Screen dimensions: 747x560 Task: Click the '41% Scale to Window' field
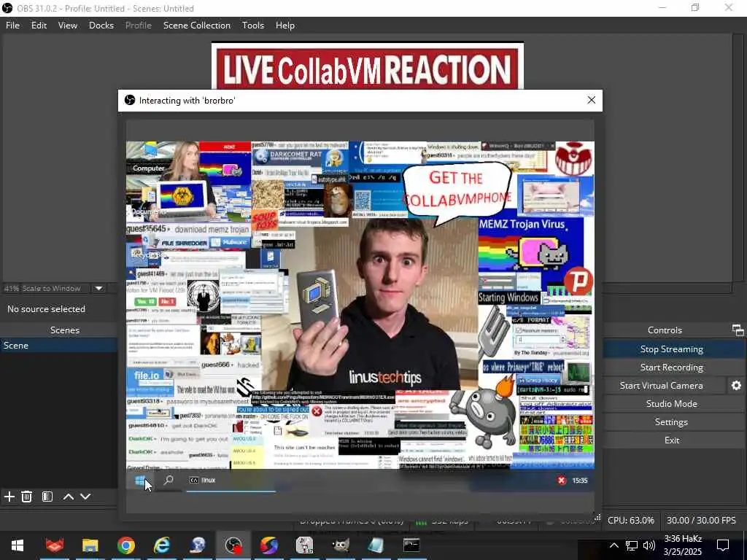point(47,288)
